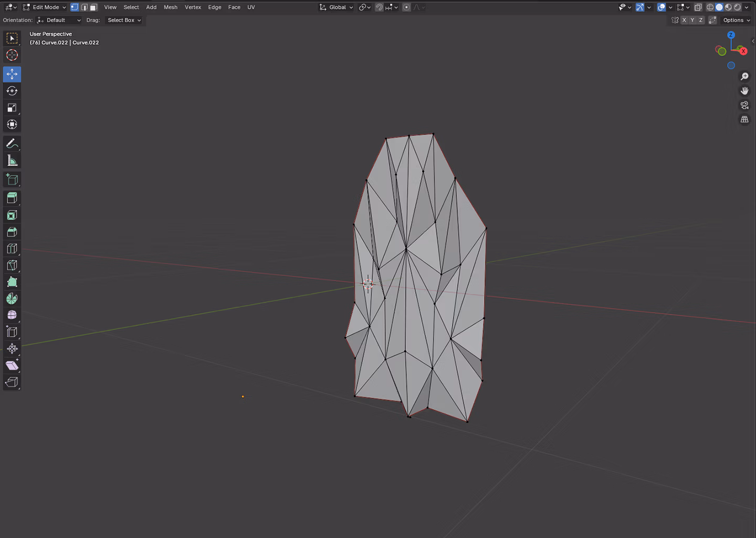Image resolution: width=756 pixels, height=538 pixels.
Task: Enable vertex select mode
Action: point(75,7)
